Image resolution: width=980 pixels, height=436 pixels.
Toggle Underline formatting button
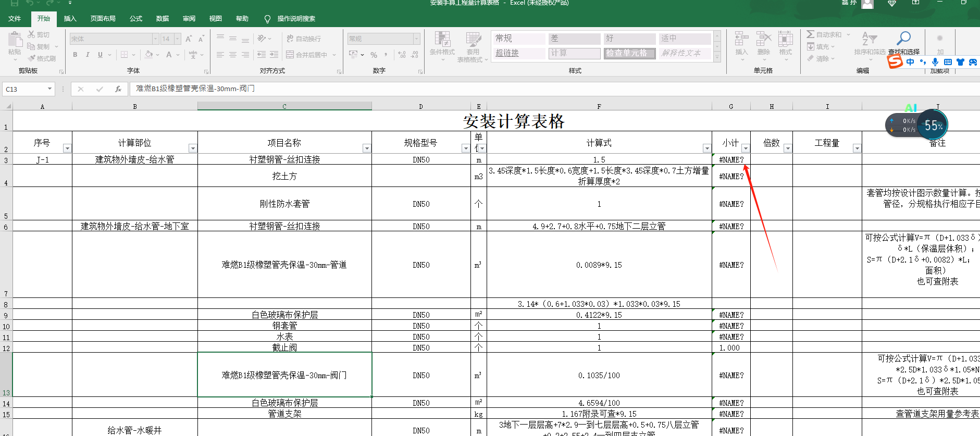[x=100, y=54]
